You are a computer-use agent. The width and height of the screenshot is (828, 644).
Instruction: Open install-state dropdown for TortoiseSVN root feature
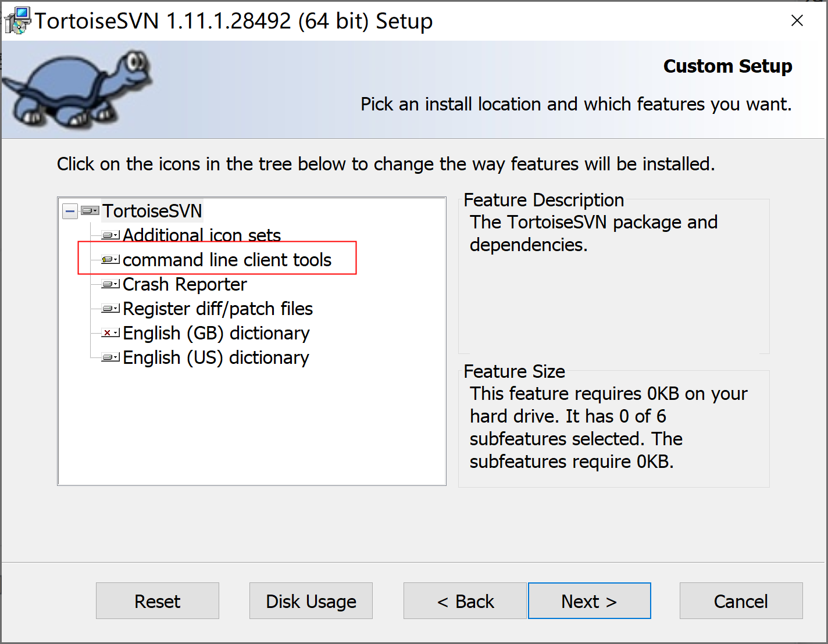pos(90,211)
